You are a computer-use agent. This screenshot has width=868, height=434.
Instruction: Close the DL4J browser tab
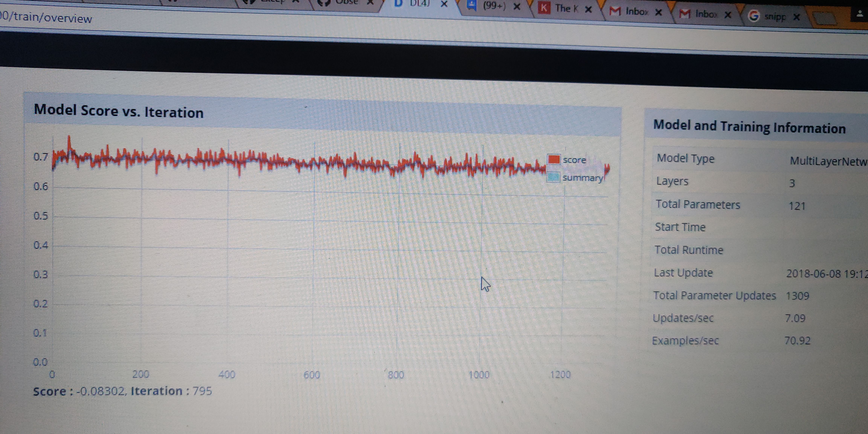[x=444, y=4]
